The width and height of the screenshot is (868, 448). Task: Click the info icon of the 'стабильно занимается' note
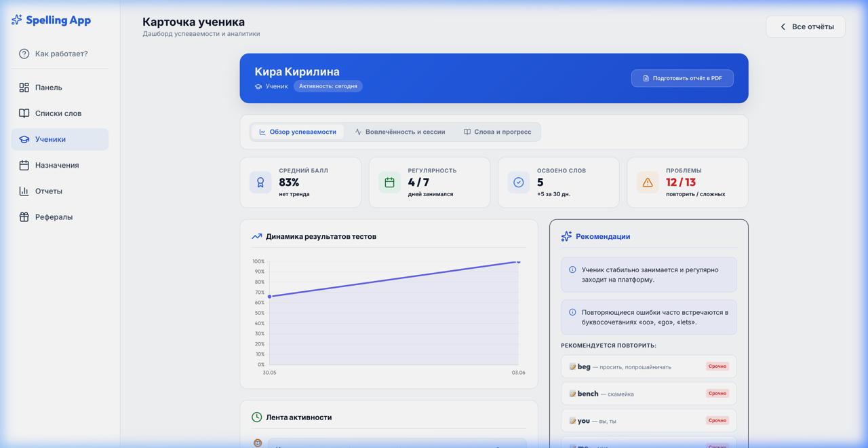572,269
